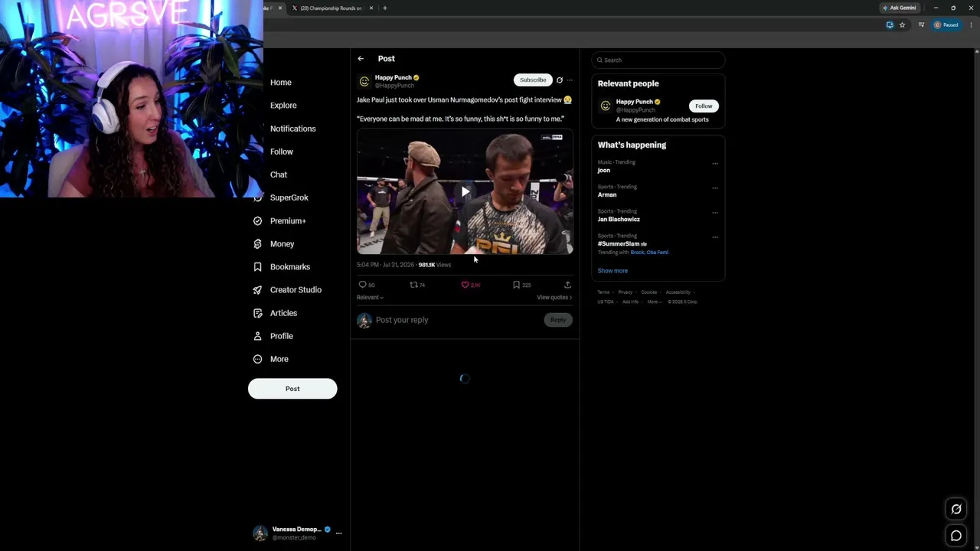Image resolution: width=980 pixels, height=551 pixels.
Task: Click the Grok floating button
Action: [x=956, y=509]
